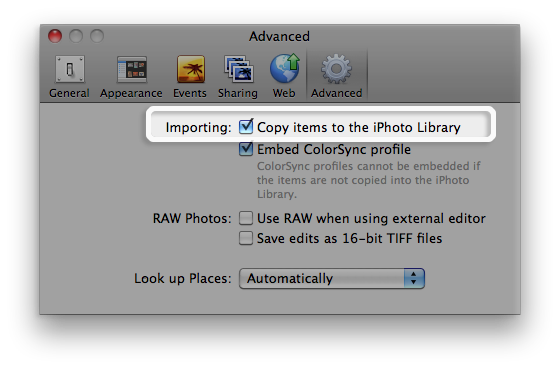Click the Sharing label in toolbar
Screen dimensions: 560x369
[x=238, y=93]
